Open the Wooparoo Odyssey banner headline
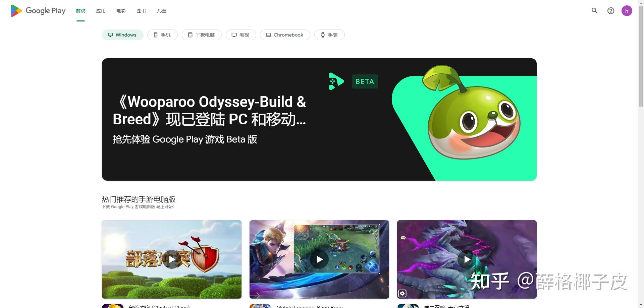The height and width of the screenshot is (308, 644). point(209,111)
